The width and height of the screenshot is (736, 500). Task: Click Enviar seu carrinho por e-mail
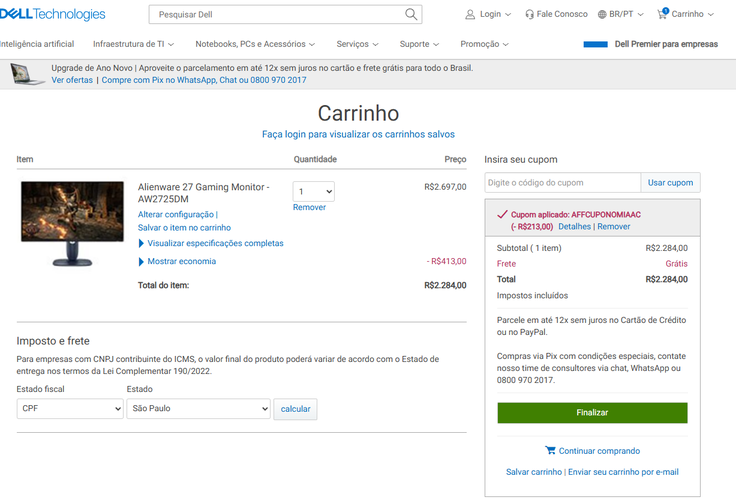(623, 472)
